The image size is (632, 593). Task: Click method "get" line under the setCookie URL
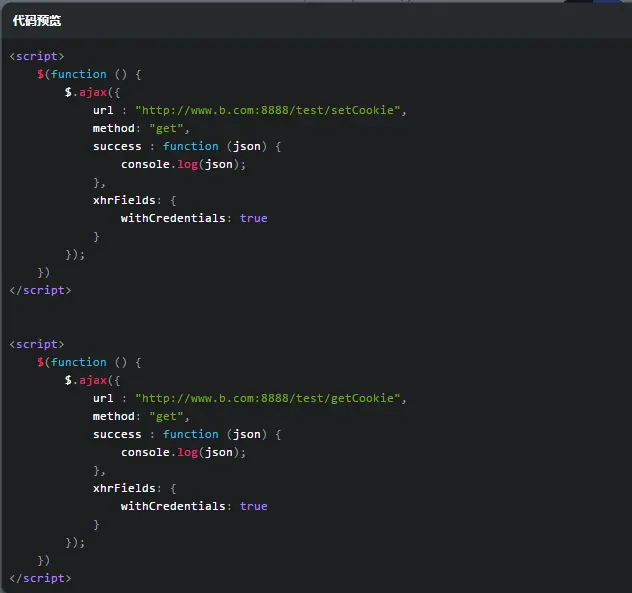(141, 128)
